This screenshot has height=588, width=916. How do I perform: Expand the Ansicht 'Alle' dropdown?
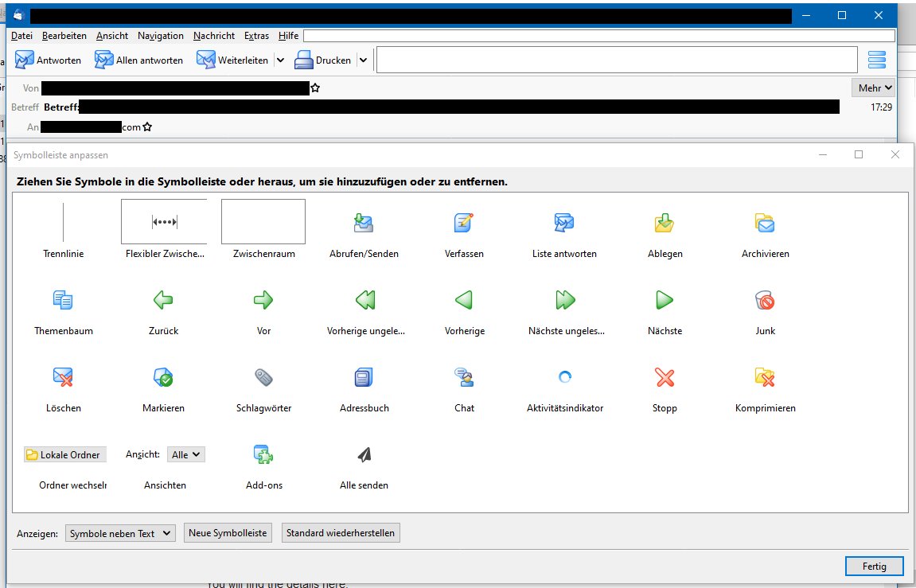[186, 454]
